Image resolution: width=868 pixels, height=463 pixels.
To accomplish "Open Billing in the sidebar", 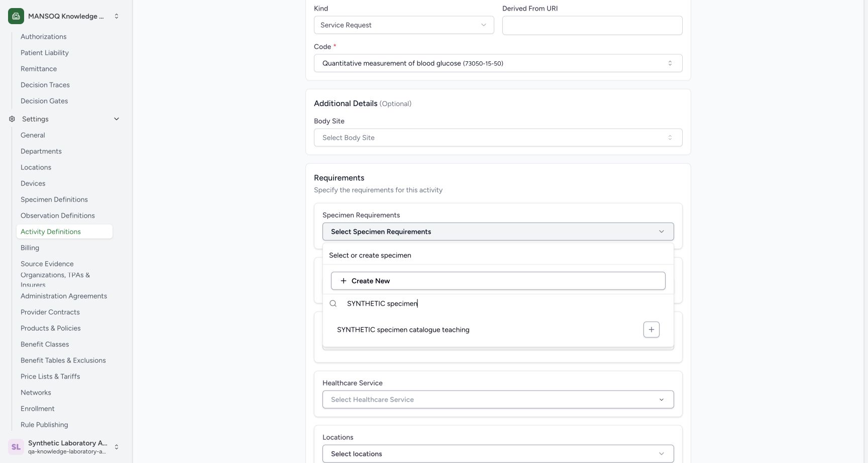I will point(30,248).
